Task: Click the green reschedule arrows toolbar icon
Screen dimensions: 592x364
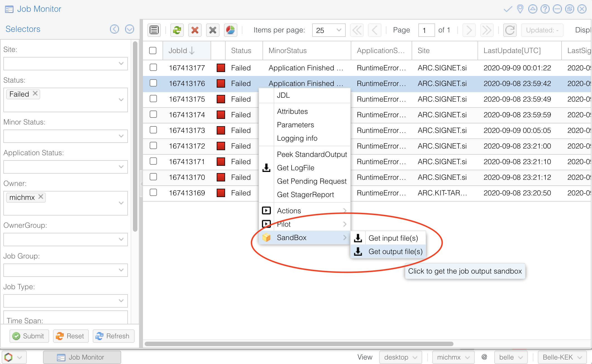Action: coord(177,30)
